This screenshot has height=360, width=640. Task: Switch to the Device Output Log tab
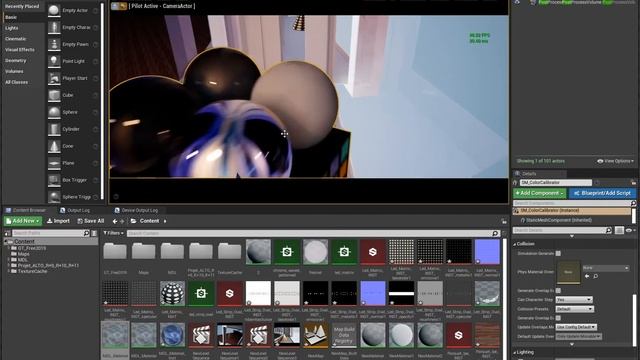pos(136,210)
